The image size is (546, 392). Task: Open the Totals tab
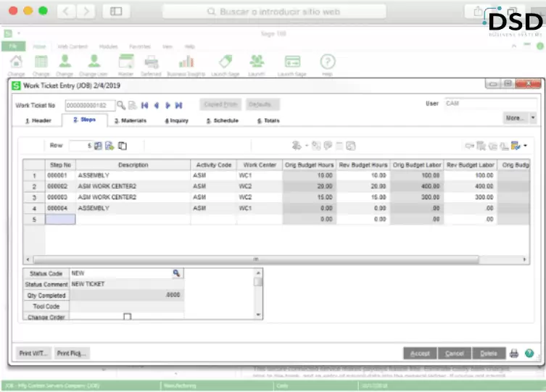click(268, 120)
